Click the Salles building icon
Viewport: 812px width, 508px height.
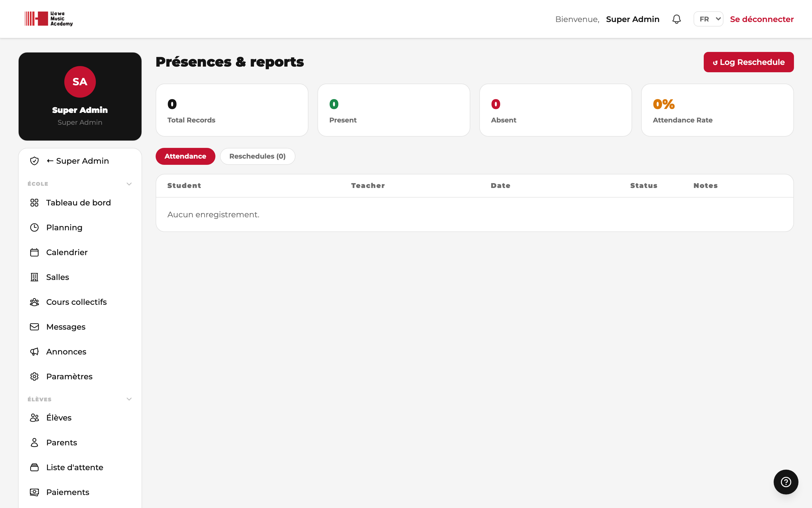(34, 277)
